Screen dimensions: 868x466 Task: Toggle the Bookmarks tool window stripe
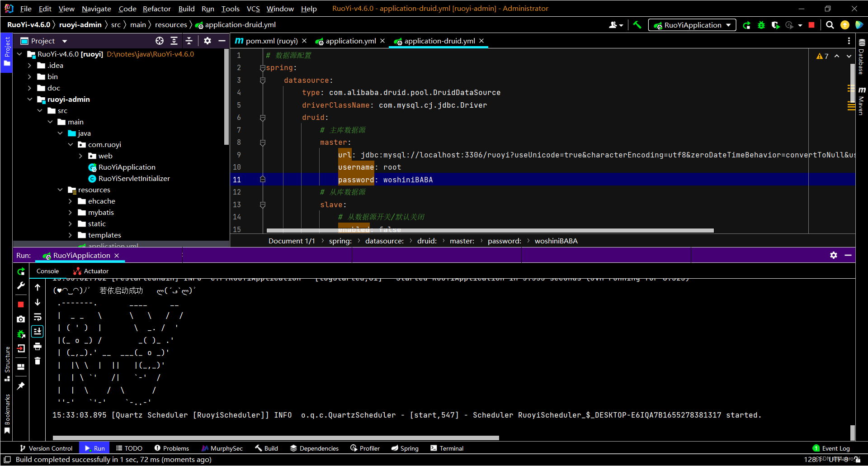[x=7, y=414]
